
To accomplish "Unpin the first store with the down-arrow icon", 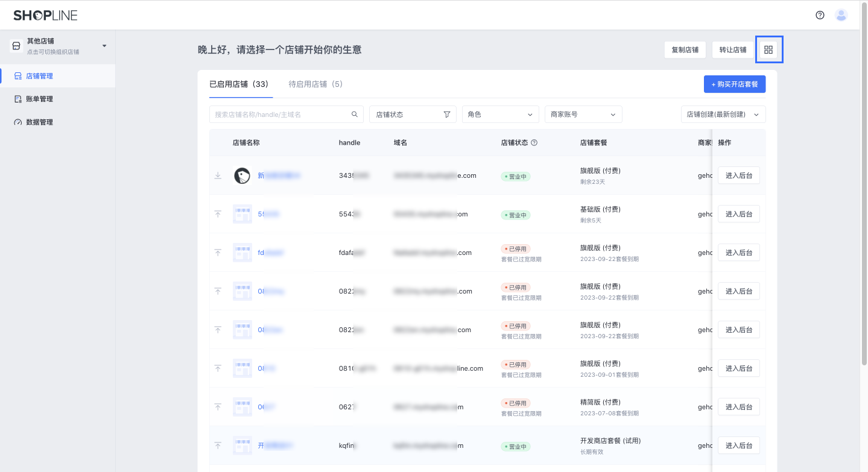I will tap(218, 175).
